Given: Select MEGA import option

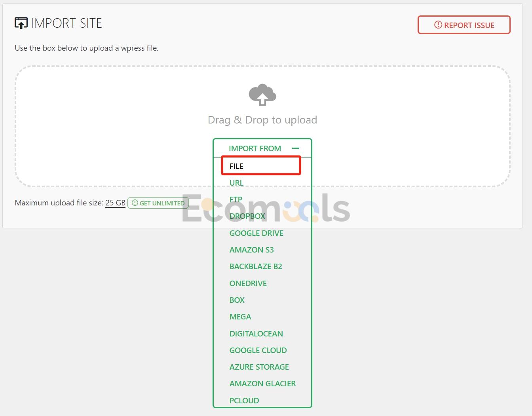Looking at the screenshot, I should [x=240, y=317].
